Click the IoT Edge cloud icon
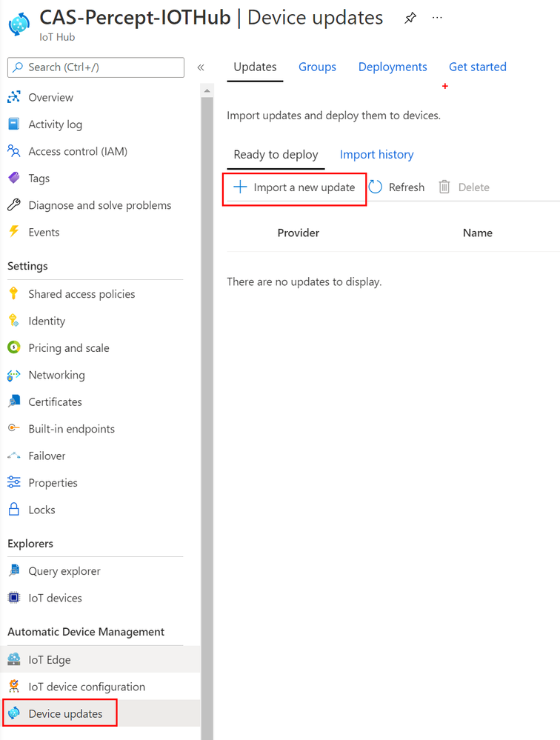This screenshot has height=740, width=560. pos(14,659)
